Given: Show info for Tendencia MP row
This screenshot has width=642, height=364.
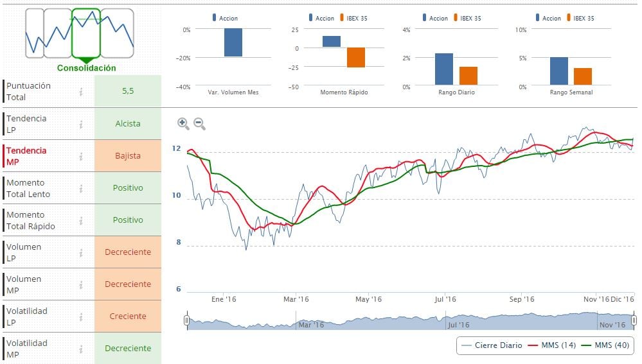Looking at the screenshot, I should point(81,156).
